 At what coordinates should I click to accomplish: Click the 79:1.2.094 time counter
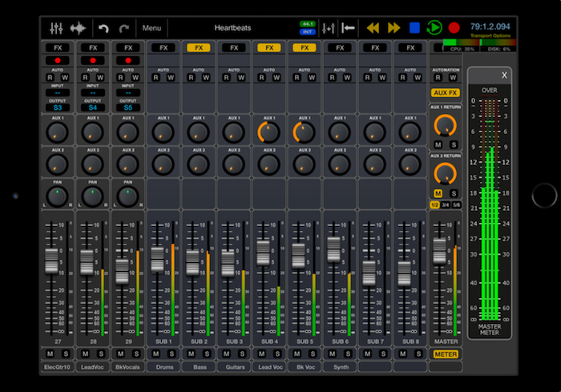(x=490, y=26)
